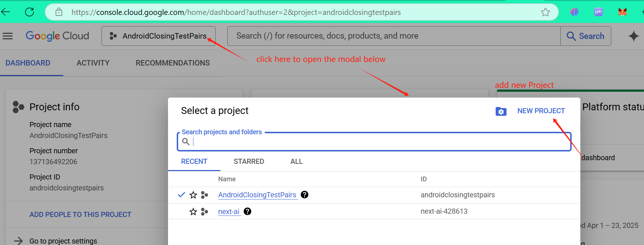This screenshot has width=644, height=245.
Task: Click the magnifier icon in the project search field
Action: 186,142
